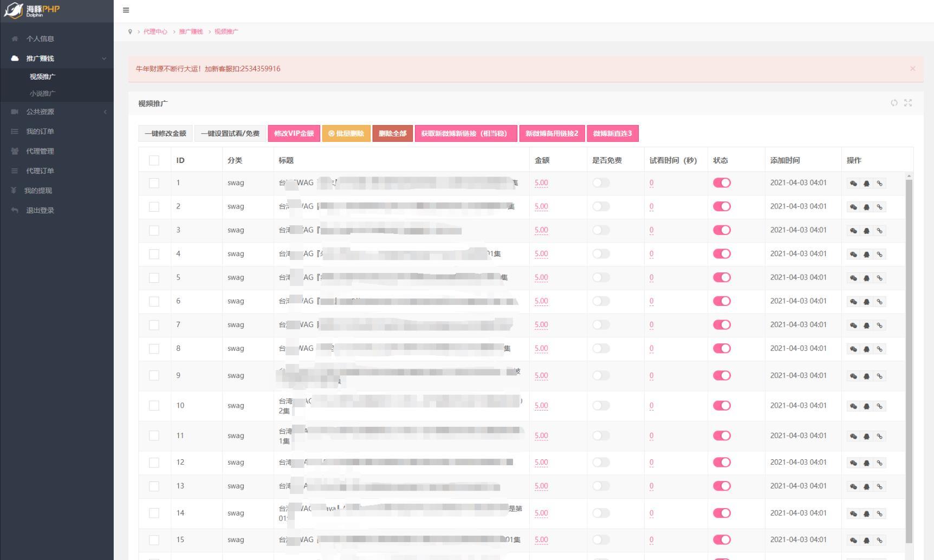Click the 金额 value 5.00 in row 10
The height and width of the screenshot is (560, 934).
point(541,406)
